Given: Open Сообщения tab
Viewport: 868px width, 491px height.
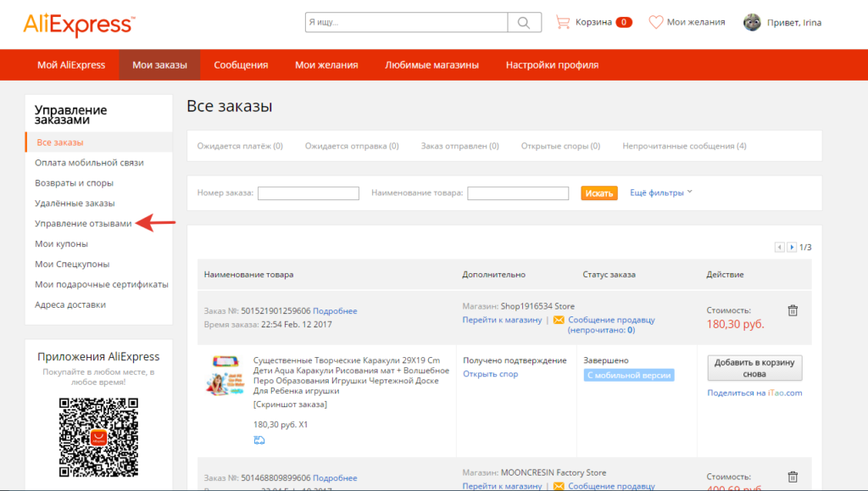Looking at the screenshot, I should coord(241,64).
